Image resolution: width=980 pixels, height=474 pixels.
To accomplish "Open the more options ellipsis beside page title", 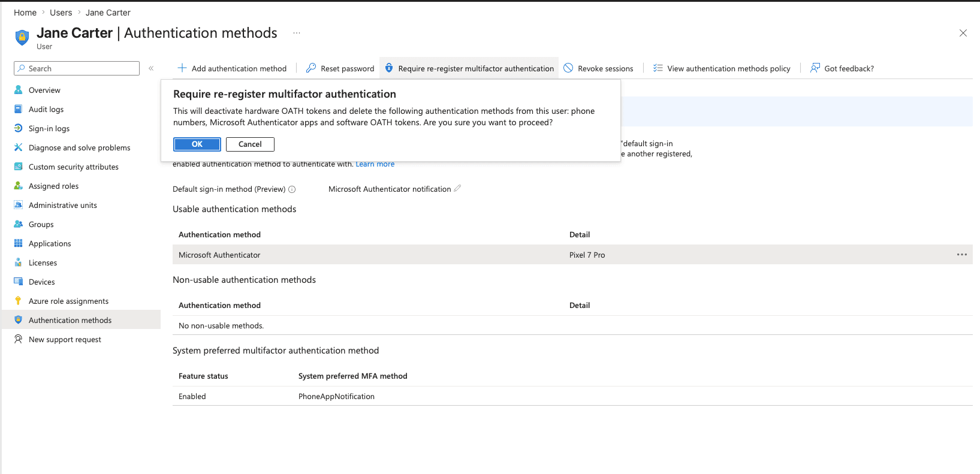I will pyautogui.click(x=297, y=33).
